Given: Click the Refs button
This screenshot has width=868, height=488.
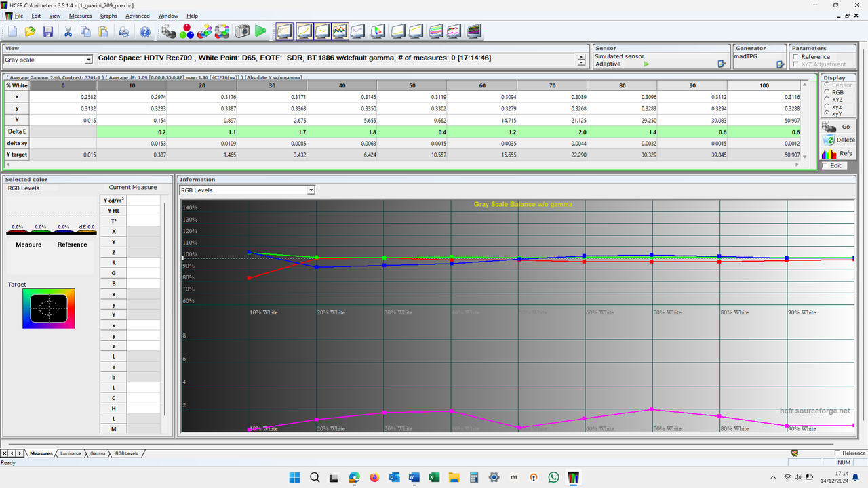Looking at the screenshot, I should coord(838,154).
